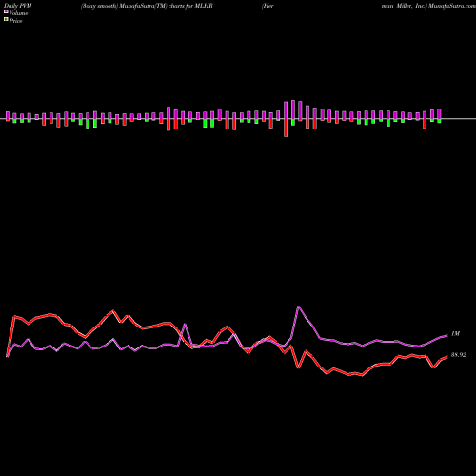The height and width of the screenshot is (476, 476).
Task: Click the '(3day smooth) MunafaSutra(TM) charts for MLHR' heading
Action: (x=147, y=6)
